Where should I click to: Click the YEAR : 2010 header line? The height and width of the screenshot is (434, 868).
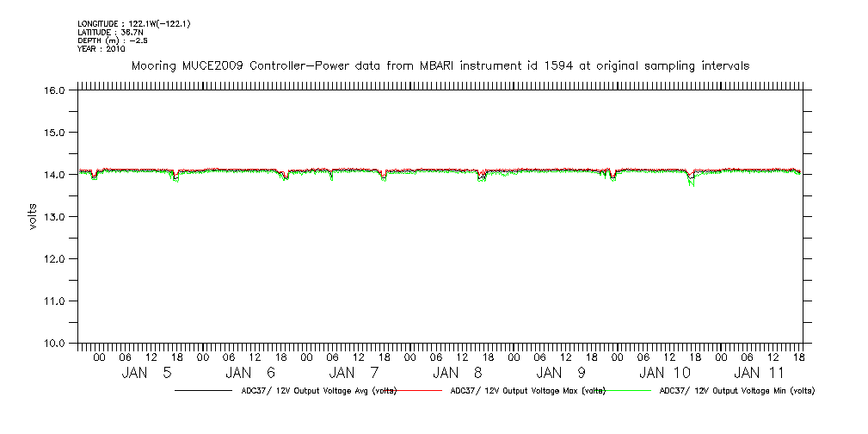click(x=102, y=49)
